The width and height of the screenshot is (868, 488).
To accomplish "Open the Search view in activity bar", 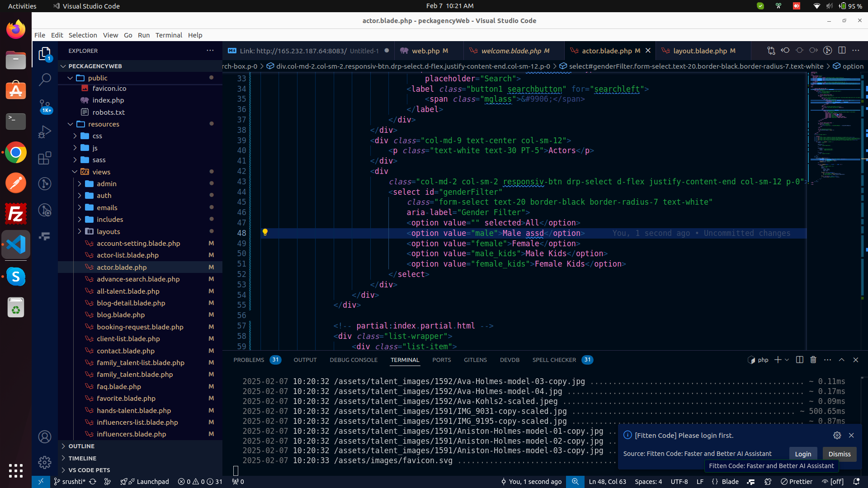I will point(44,80).
